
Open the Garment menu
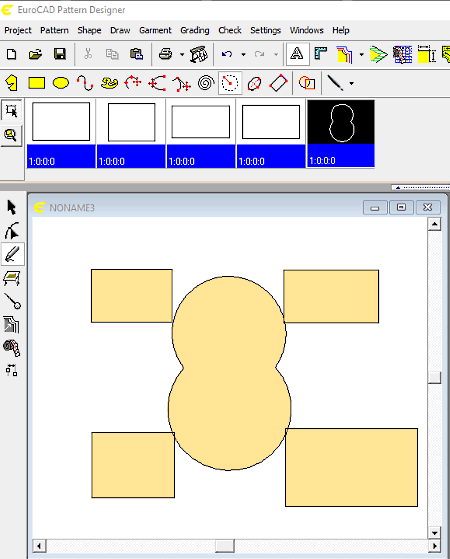tap(155, 30)
